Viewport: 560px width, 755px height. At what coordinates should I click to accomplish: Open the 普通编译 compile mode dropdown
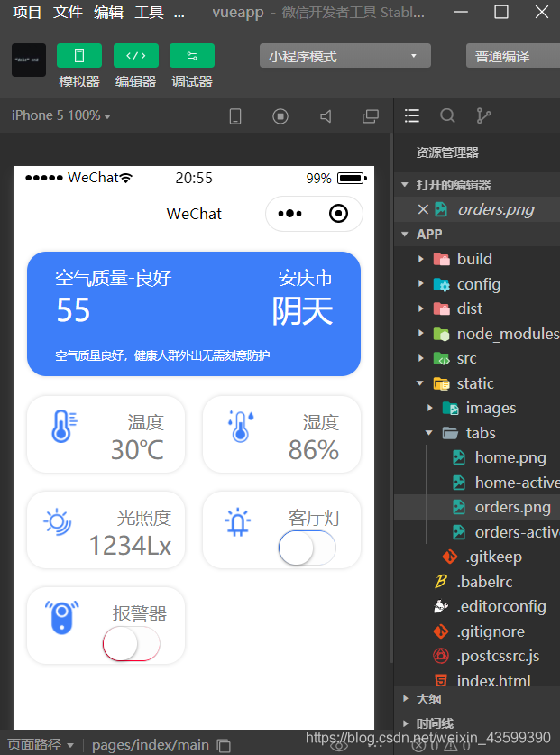[x=513, y=56]
